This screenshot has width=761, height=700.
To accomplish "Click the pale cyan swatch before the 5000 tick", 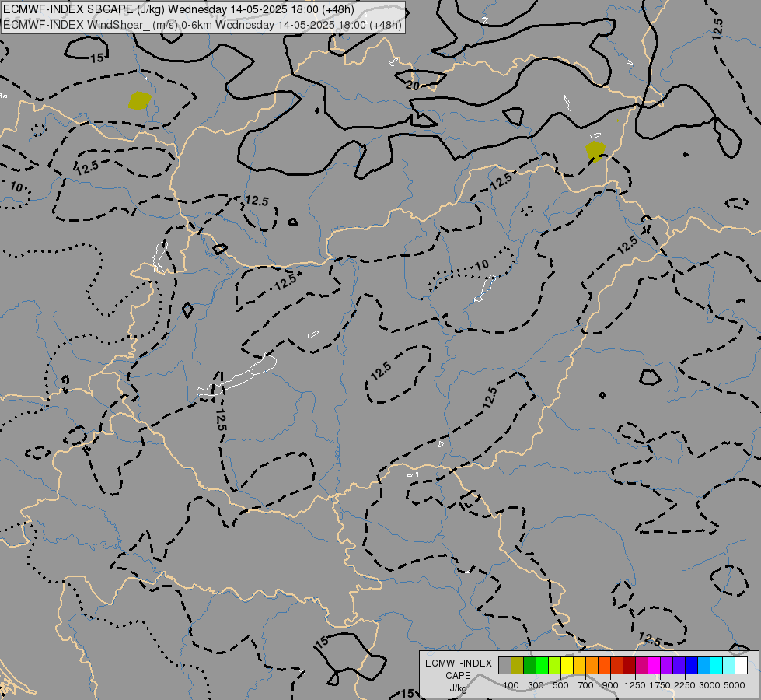I will [729, 665].
